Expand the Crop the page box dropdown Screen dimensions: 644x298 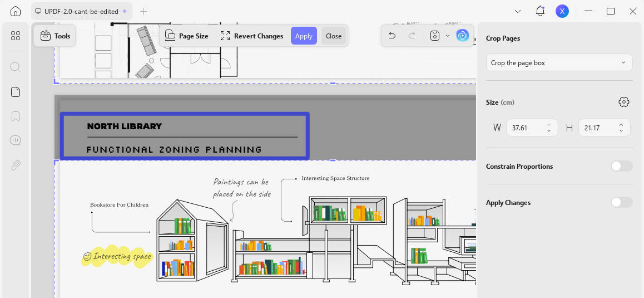click(559, 62)
